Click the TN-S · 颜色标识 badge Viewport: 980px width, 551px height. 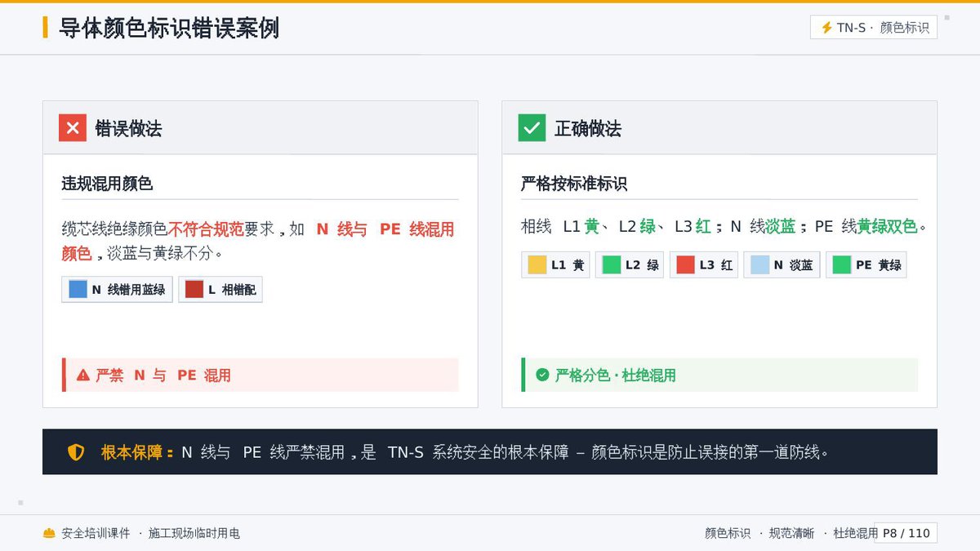874,28
